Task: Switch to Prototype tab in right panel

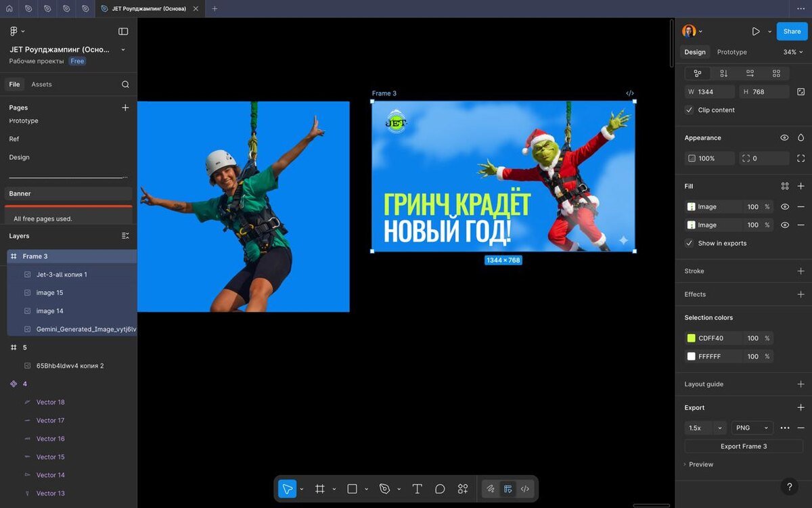Action: [x=732, y=52]
